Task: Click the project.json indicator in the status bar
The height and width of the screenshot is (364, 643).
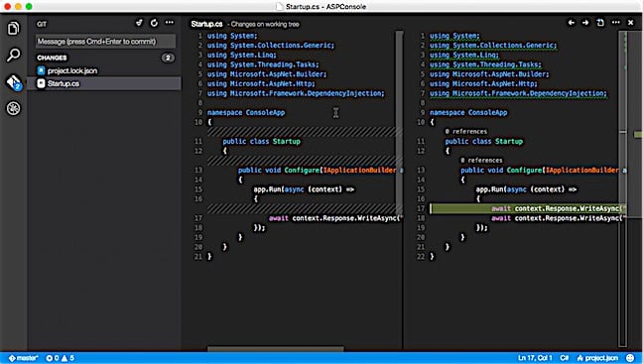Action: (597, 358)
